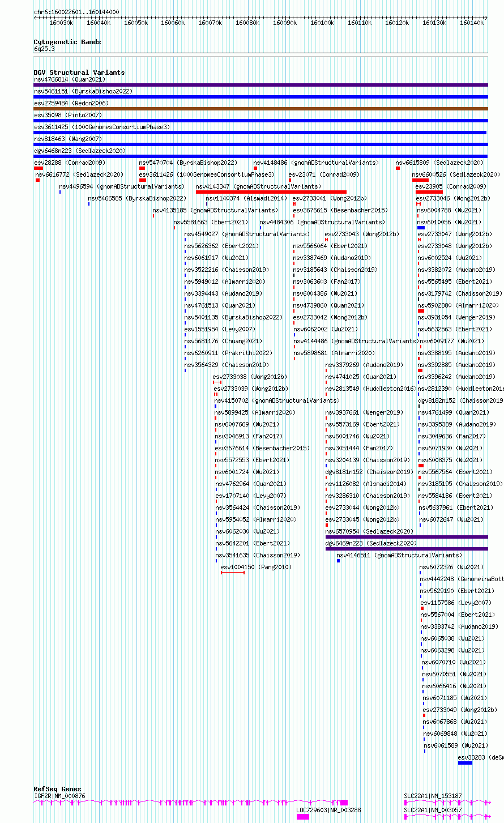
Task: Select nsv6616772 (Sedlazeck2020) label
Action: 79,174
